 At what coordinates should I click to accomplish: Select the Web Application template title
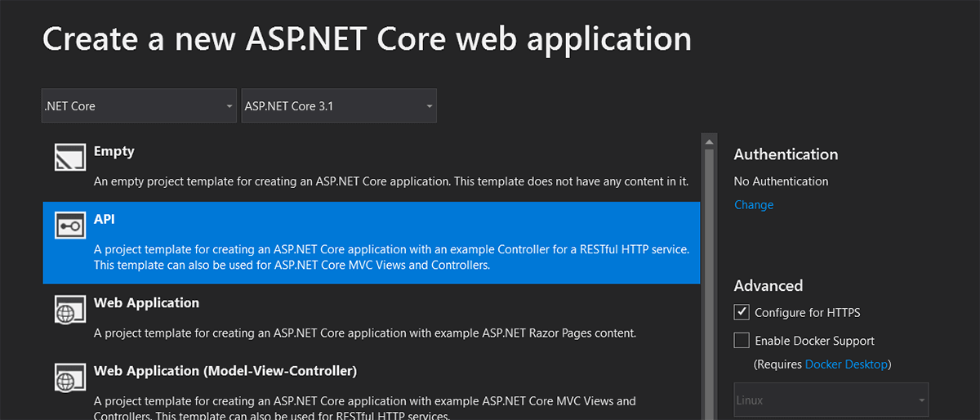pyautogui.click(x=146, y=303)
